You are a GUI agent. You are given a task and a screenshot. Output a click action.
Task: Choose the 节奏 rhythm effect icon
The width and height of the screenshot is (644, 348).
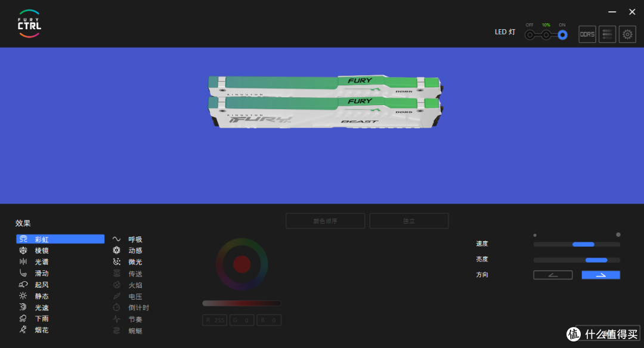(x=117, y=319)
